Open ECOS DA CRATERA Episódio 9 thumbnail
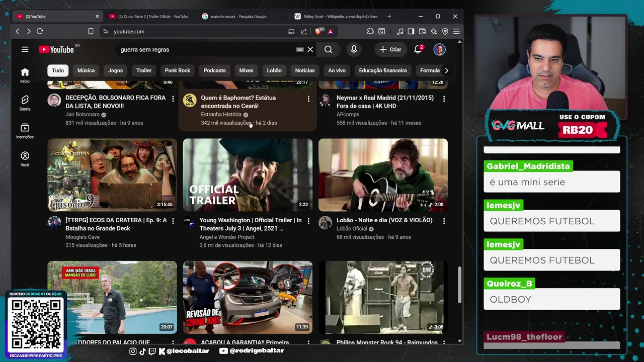Screen dimensions: 644x362 point(112,175)
